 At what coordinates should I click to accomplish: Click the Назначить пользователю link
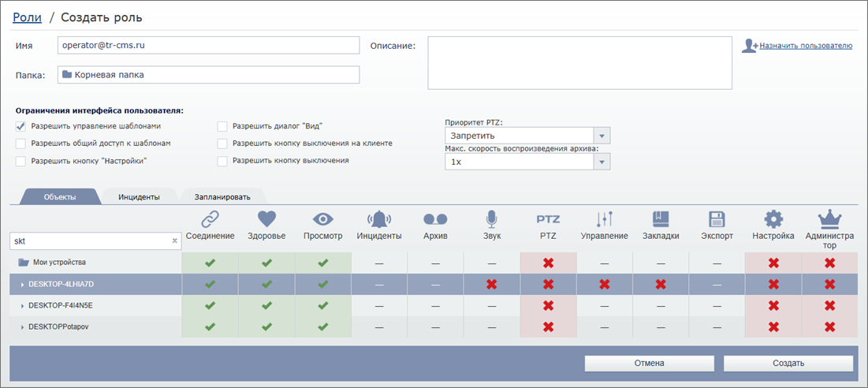pyautogui.click(x=805, y=46)
